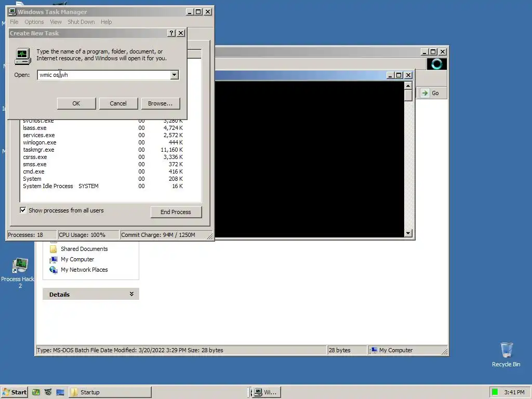Switch to Task Manager taskbar button
This screenshot has height=399, width=532.
266,392
